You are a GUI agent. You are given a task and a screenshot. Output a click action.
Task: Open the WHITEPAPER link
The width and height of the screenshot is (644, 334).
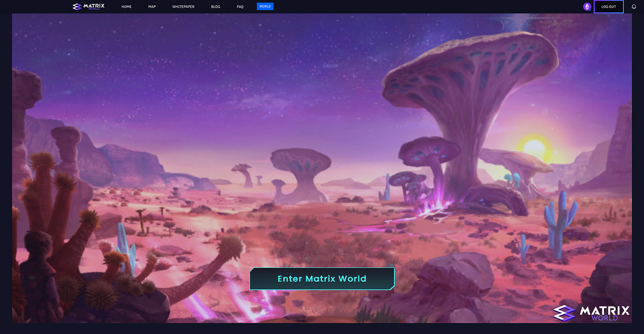click(x=183, y=7)
